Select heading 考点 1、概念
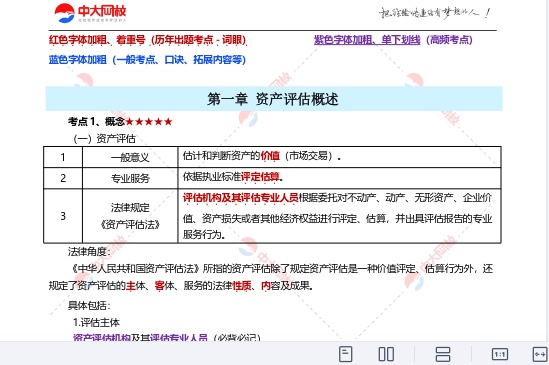549x365 pixels. (x=96, y=122)
